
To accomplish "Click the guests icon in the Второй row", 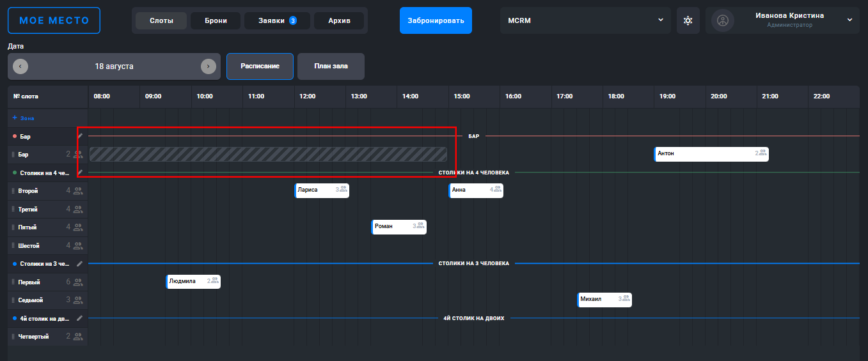I will click(x=78, y=190).
